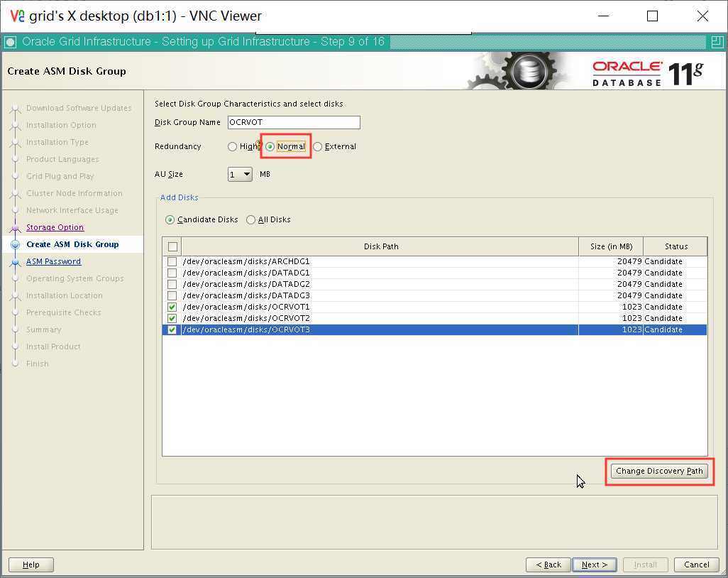Viewport: 728px width, 578px height.
Task: Select the /dev/oracleasm/disks/OCRVOT2 row path
Action: (x=246, y=318)
